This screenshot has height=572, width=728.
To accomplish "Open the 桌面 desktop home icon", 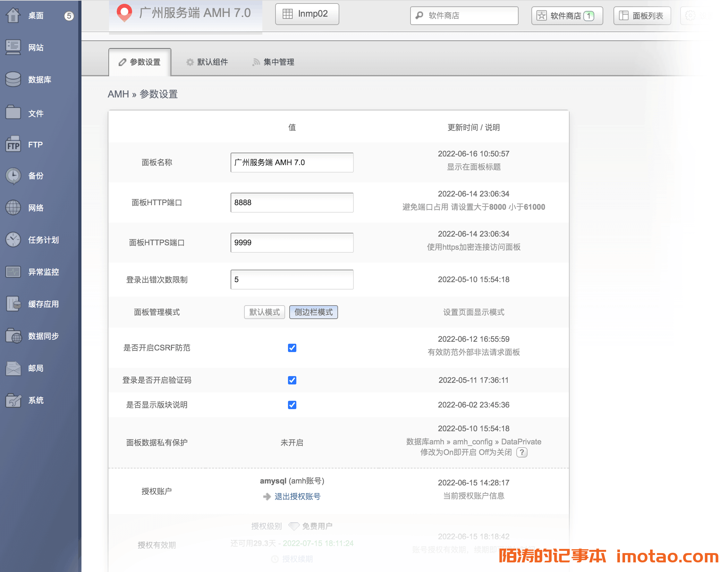I will coord(13,15).
